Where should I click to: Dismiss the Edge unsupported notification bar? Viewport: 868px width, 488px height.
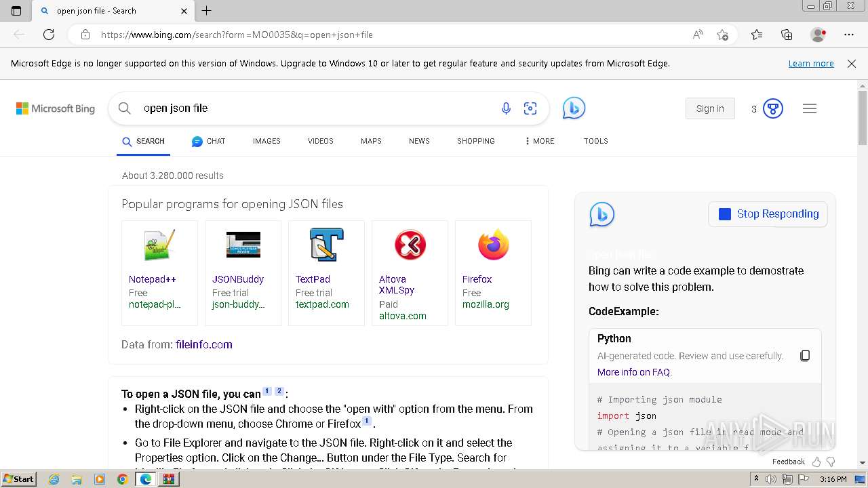(x=852, y=64)
